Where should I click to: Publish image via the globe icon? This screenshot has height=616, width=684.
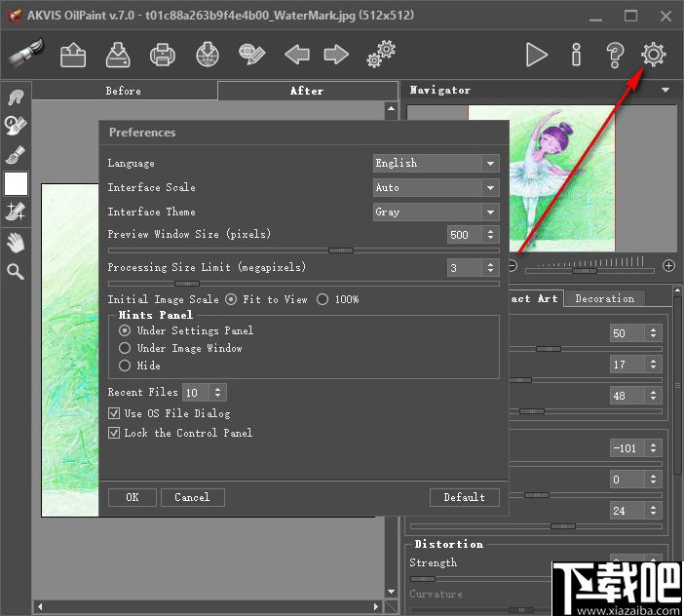[x=208, y=55]
